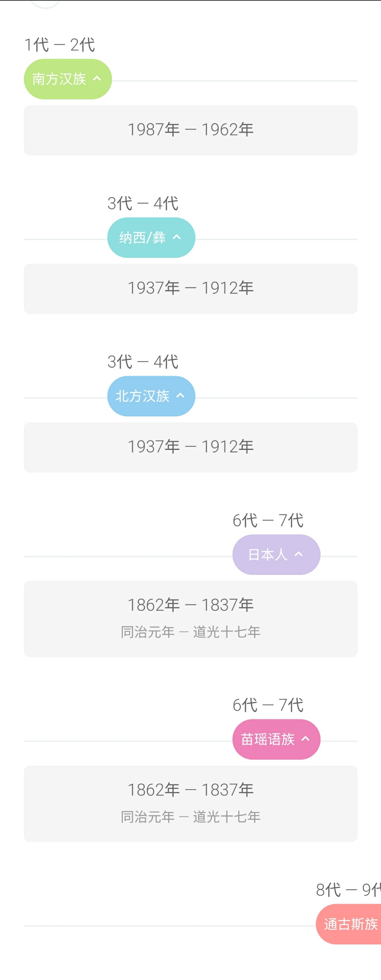Tap the 6代 – 7代 label above 日本人
The height and width of the screenshot is (980, 381).
(268, 521)
